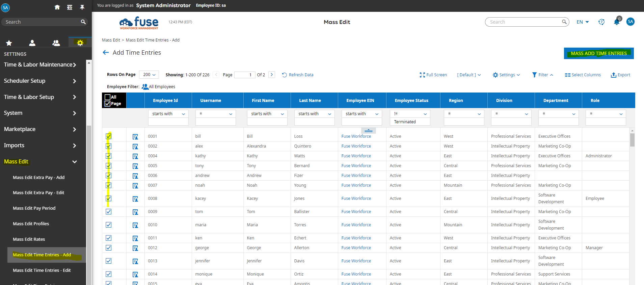This screenshot has width=644, height=285.
Task: Click the Full Screen icon
Action: pyautogui.click(x=422, y=75)
